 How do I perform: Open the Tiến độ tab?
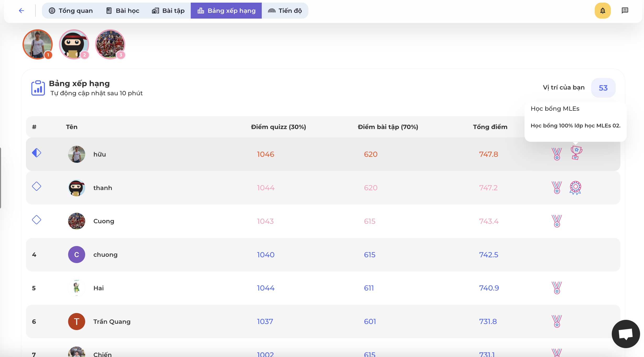click(x=285, y=11)
